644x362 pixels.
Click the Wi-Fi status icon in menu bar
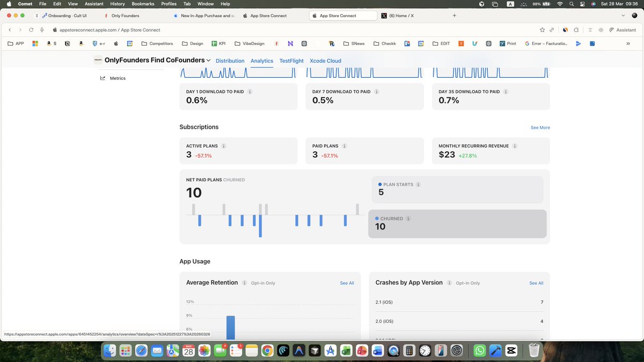(x=560, y=4)
